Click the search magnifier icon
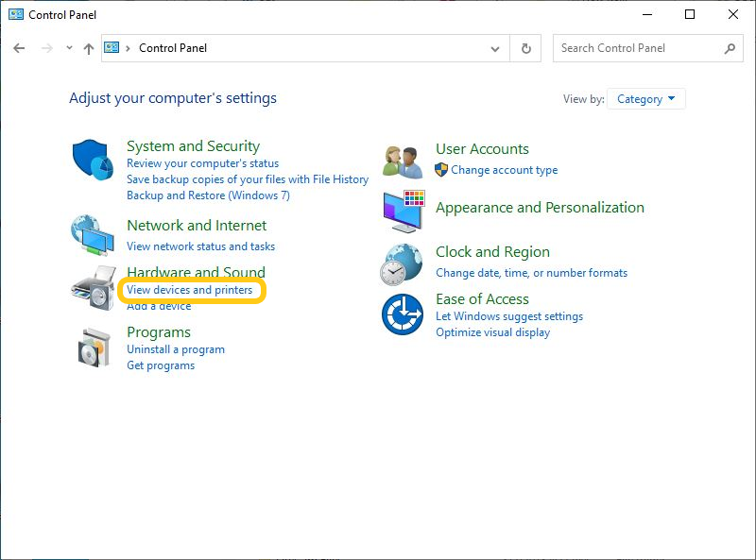 click(x=730, y=48)
